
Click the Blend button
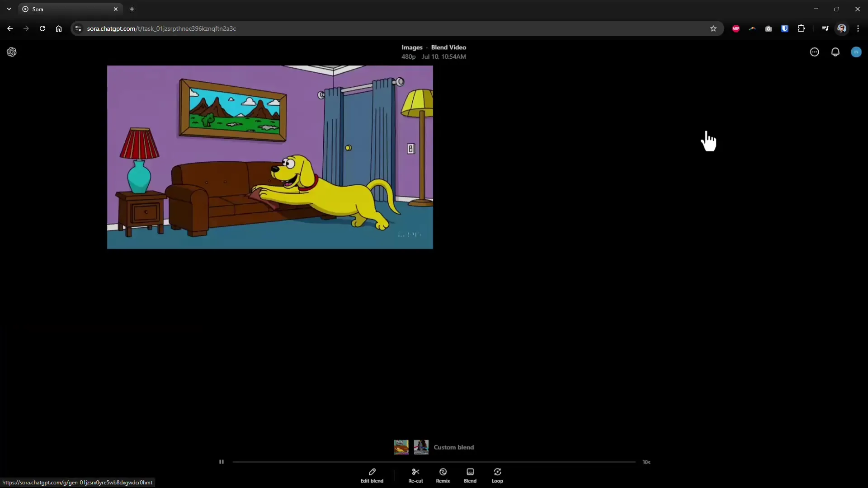470,475
